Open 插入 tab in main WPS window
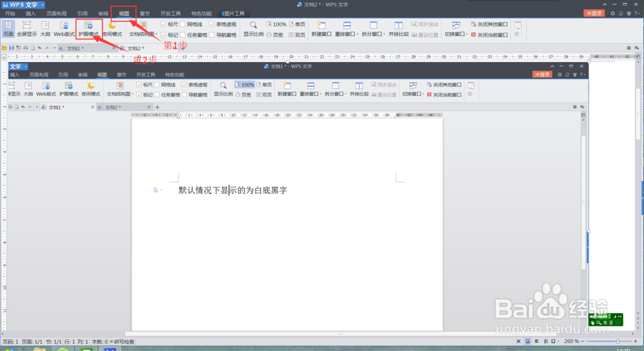644x351 pixels. pos(31,14)
